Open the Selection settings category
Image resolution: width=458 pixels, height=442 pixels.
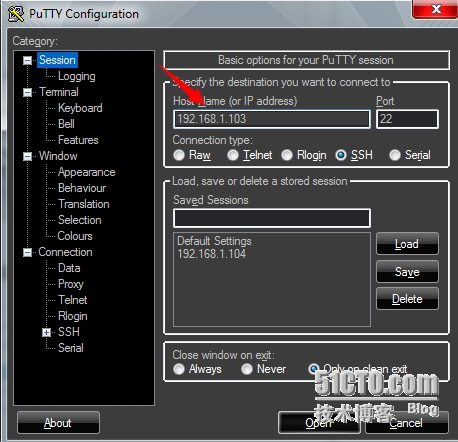tap(80, 220)
